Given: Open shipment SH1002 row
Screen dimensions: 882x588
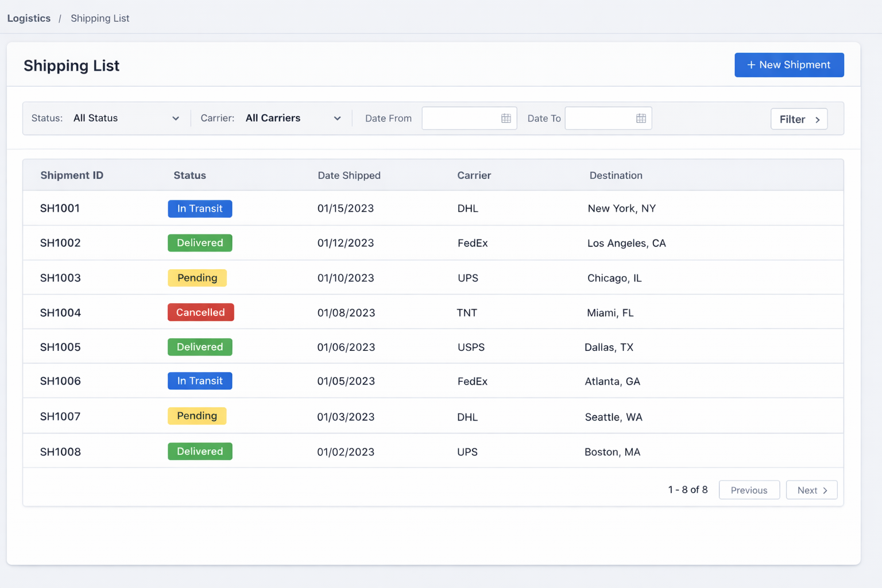Looking at the screenshot, I should click(60, 243).
